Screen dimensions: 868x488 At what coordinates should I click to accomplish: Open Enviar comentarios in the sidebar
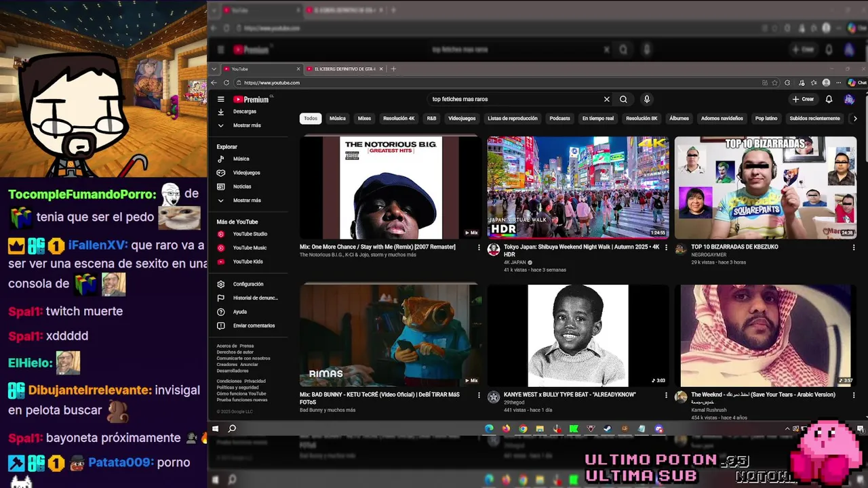click(x=254, y=326)
